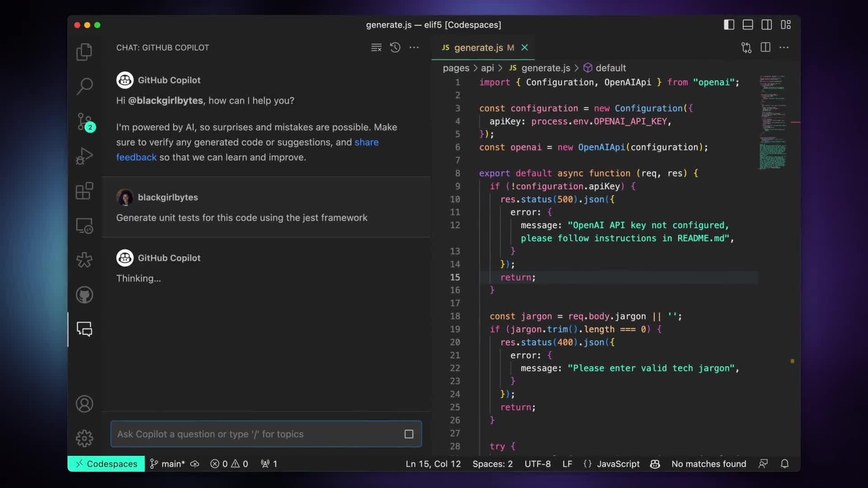
Task: Show chat history
Action: 395,47
